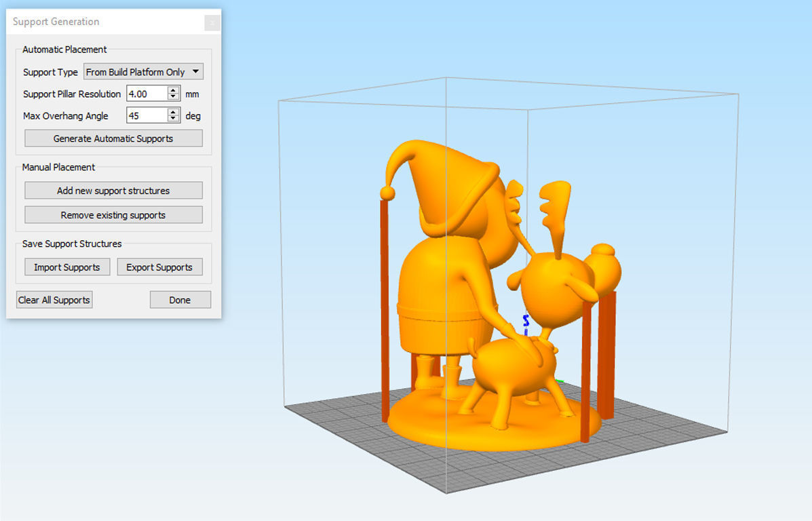Click the 'Support Pillar Resolution' label

pyautogui.click(x=72, y=94)
